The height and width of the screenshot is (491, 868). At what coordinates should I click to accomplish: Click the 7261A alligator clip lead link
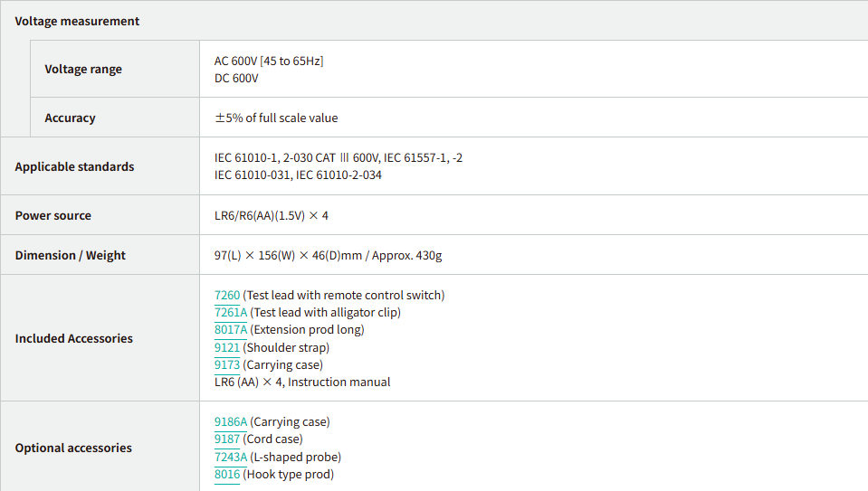[x=231, y=312]
